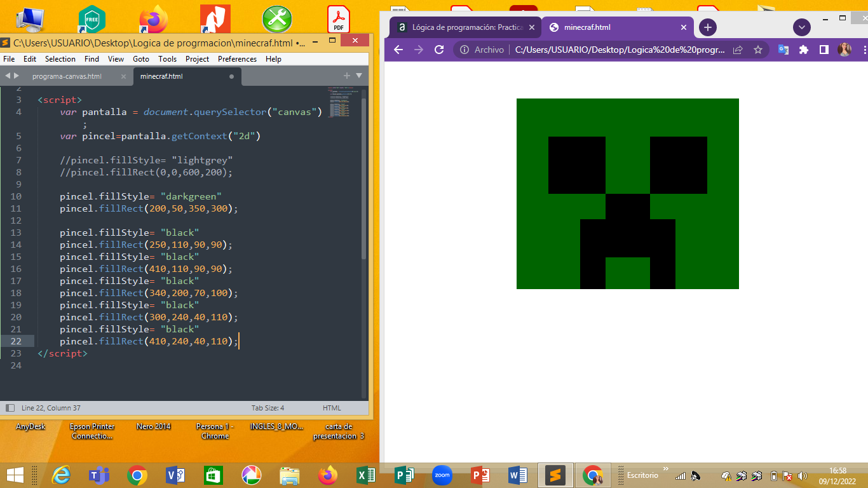This screenshot has height=488, width=868.
Task: Click the unsaved dot on minecraf.html editor tab
Action: (x=231, y=76)
